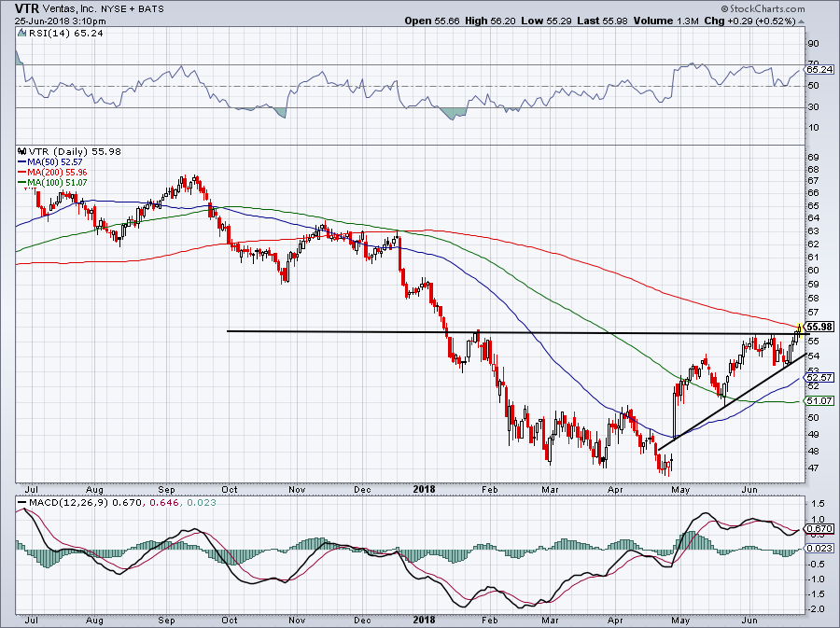Click the black line icon before MACD

coord(22,503)
